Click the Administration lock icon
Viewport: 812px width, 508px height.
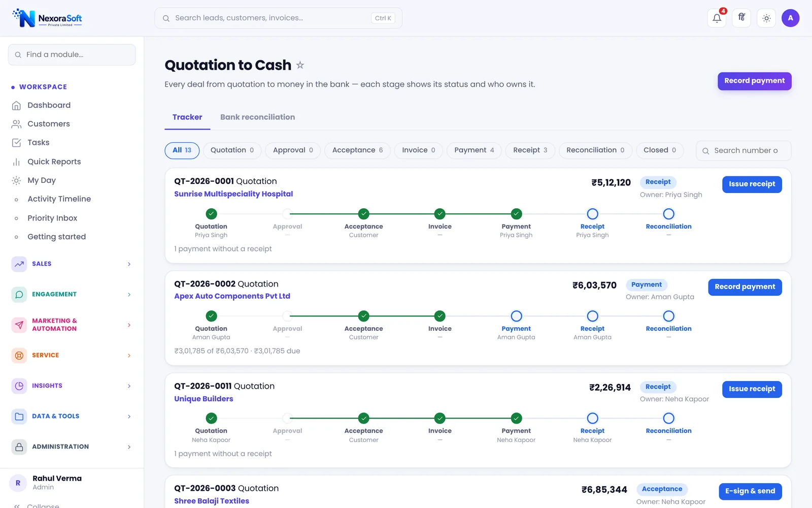(19, 447)
